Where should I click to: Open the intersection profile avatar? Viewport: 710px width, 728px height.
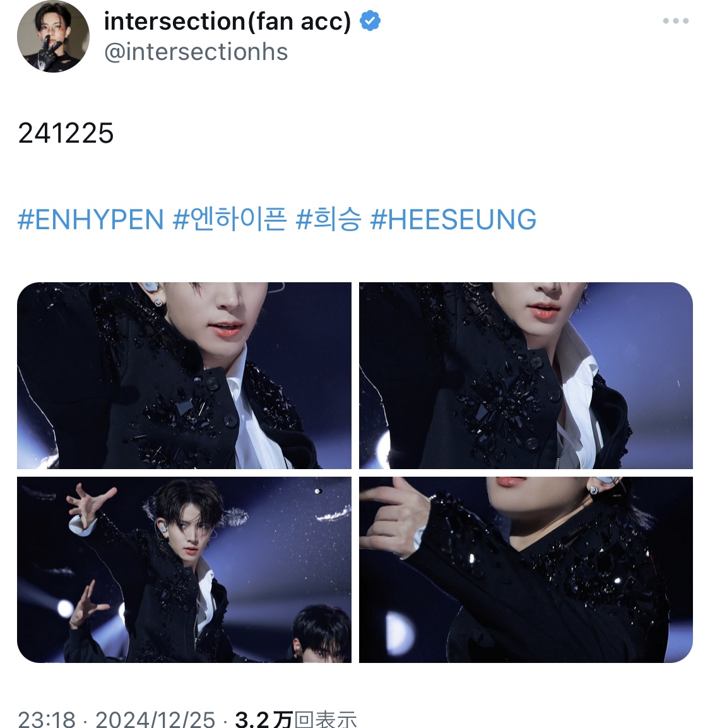pyautogui.click(x=53, y=36)
